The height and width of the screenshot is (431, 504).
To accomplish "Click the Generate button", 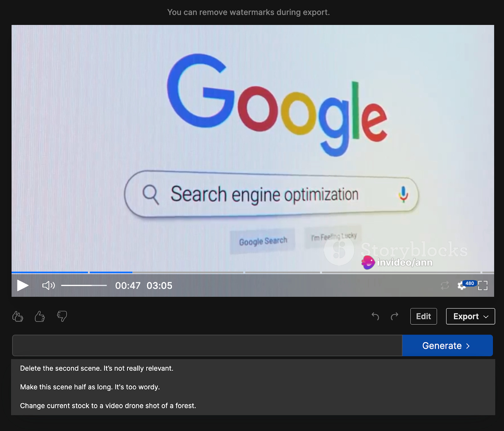I will (447, 346).
